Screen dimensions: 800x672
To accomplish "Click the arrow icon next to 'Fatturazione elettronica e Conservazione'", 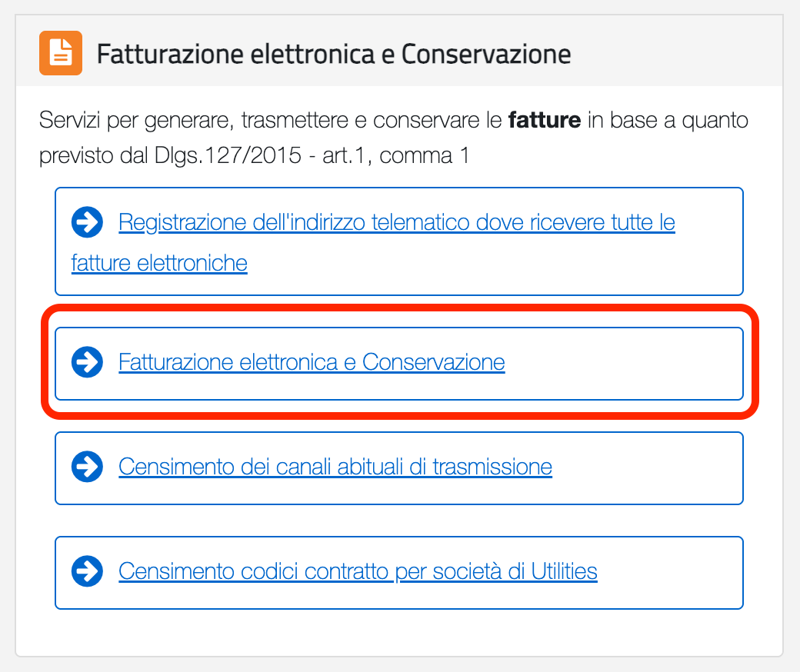I will 87,362.
